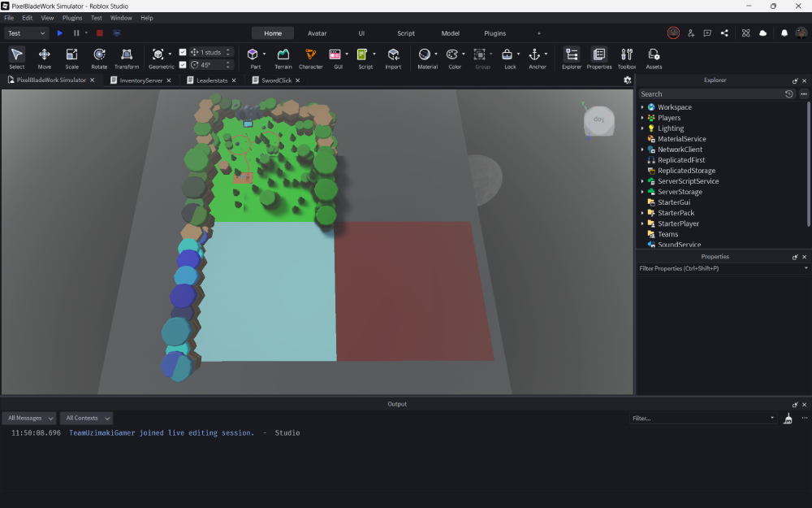Screen dimensions: 812x508
Task: Switch to the Model ribbon tab
Action: pyautogui.click(x=450, y=33)
